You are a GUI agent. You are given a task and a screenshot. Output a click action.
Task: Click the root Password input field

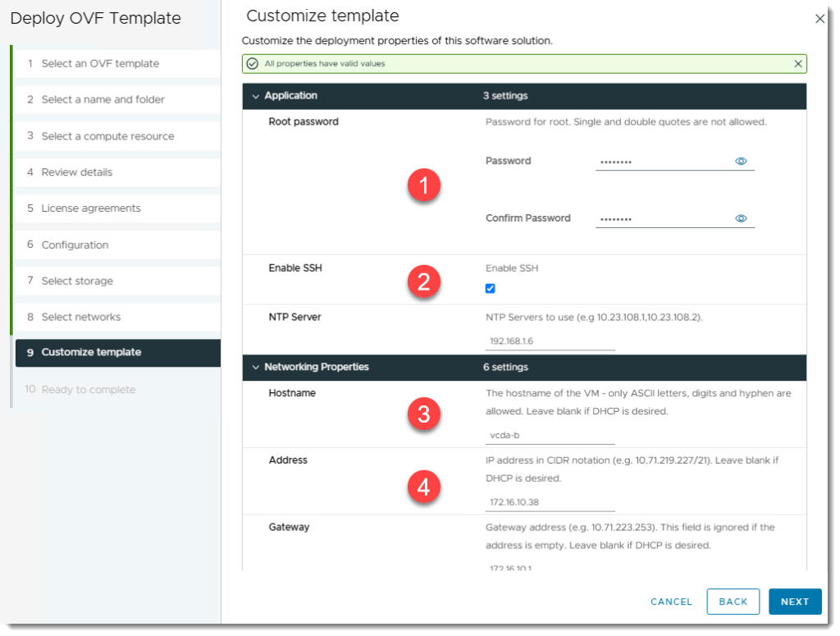[x=663, y=162]
